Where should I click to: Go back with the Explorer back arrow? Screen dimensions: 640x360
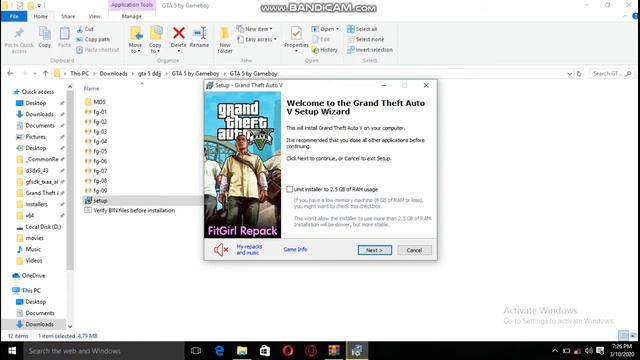(x=10, y=73)
